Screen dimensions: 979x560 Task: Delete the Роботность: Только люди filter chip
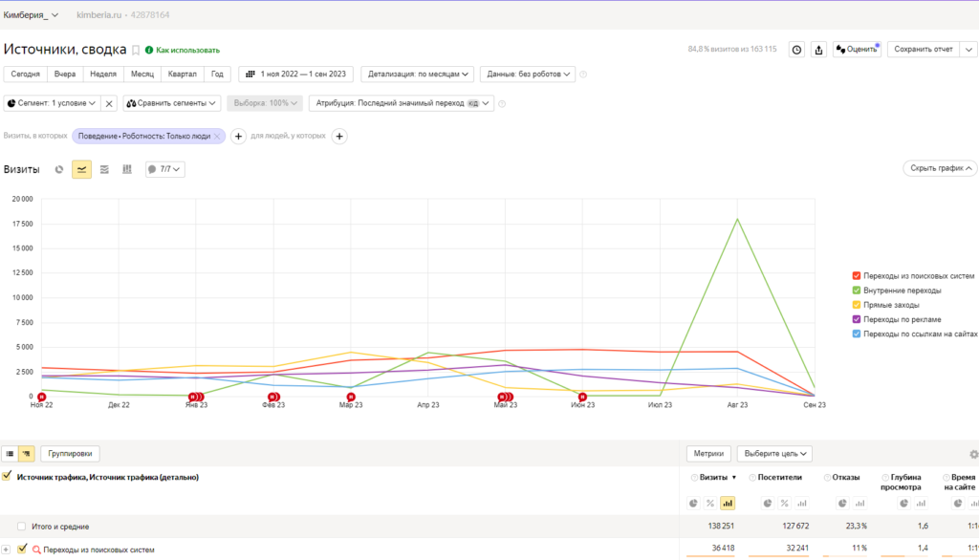point(217,136)
